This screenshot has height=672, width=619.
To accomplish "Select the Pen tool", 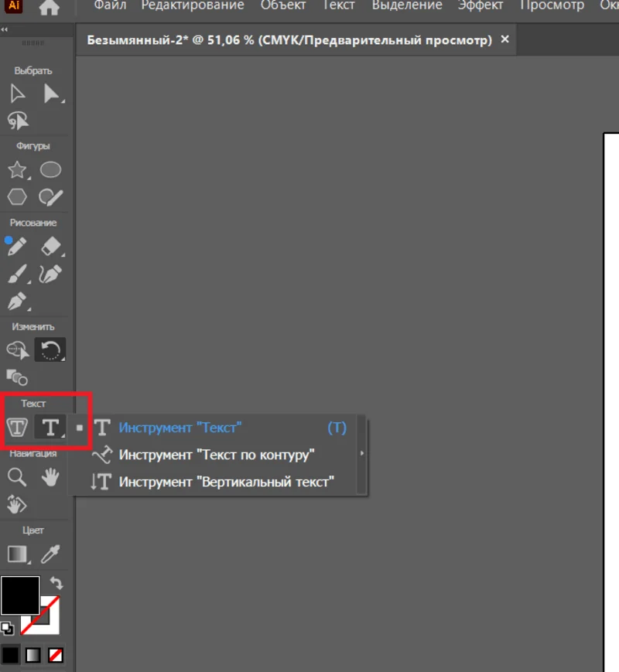I will click(18, 302).
